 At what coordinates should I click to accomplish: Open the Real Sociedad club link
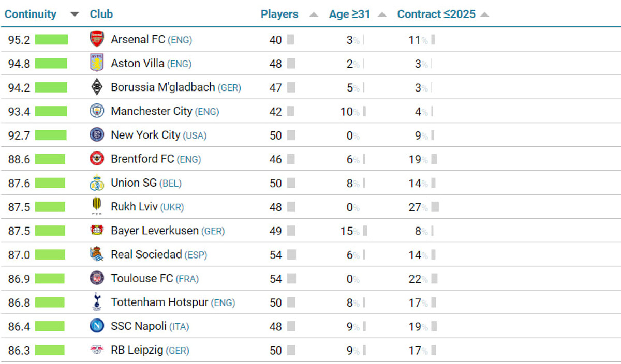point(146,254)
